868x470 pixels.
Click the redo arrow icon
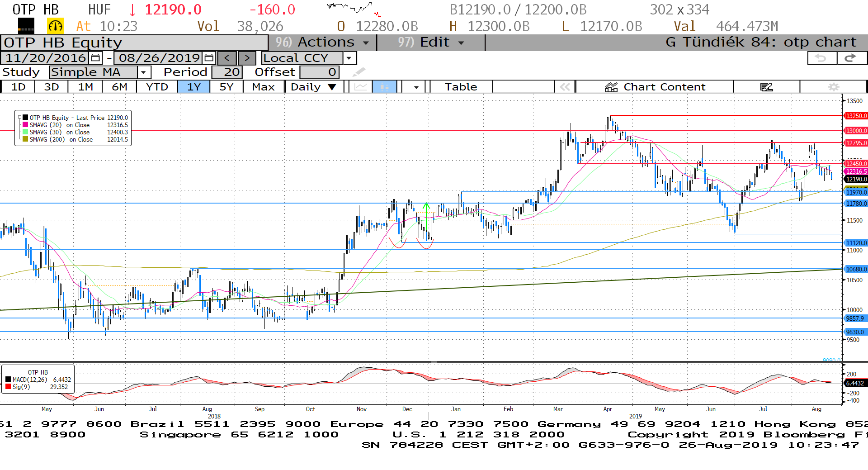[851, 58]
